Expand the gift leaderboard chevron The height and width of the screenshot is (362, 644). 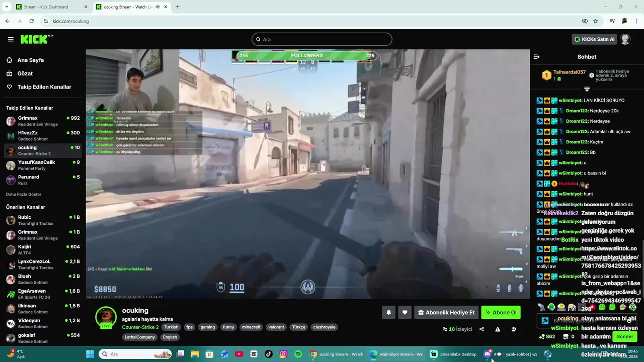click(587, 89)
